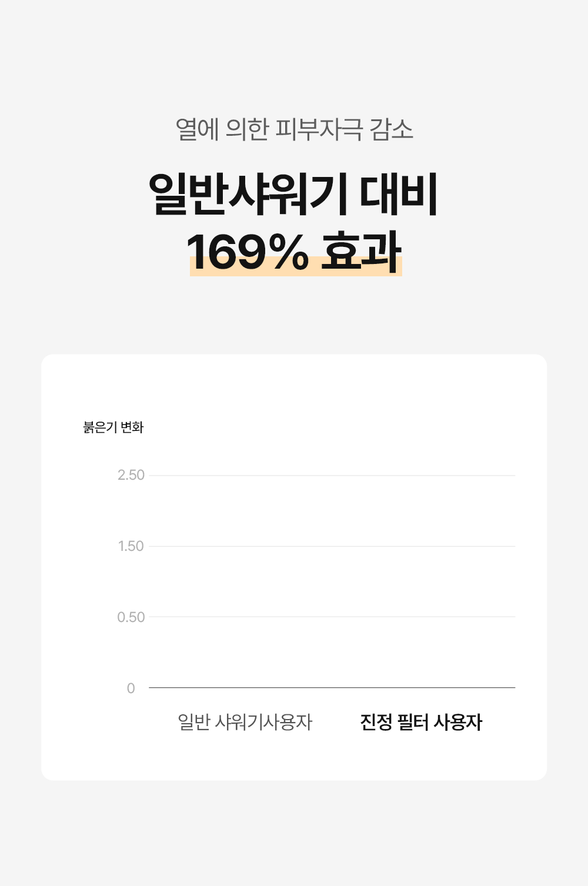Click the "0" y-axis tick label
This screenshot has height=886, width=588.
(x=131, y=688)
